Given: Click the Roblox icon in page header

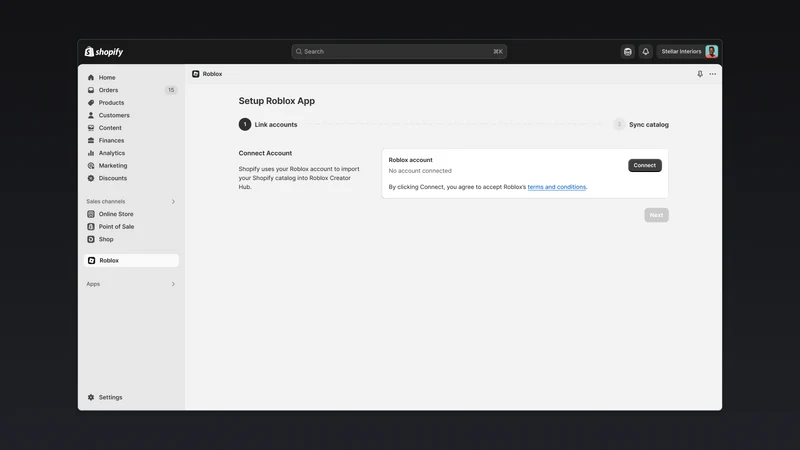Looking at the screenshot, I should (x=195, y=74).
